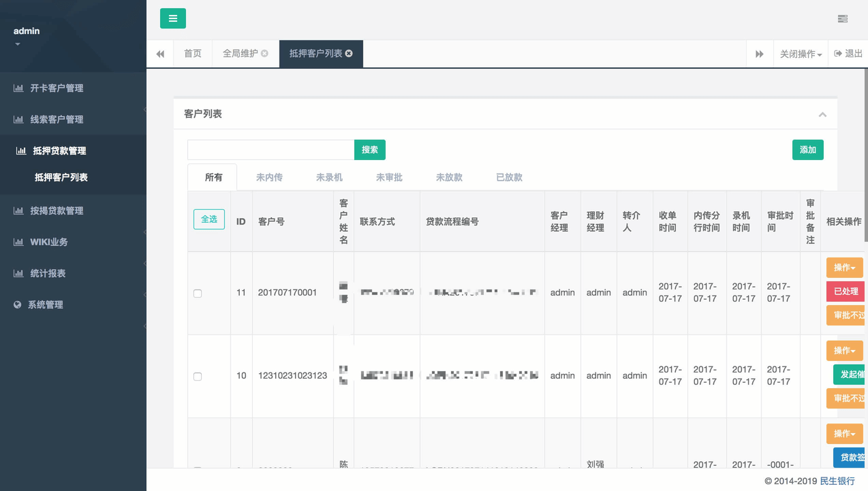Close the 全局维护 tab via x icon
Viewport: 868px width, 491px height.
click(264, 53)
